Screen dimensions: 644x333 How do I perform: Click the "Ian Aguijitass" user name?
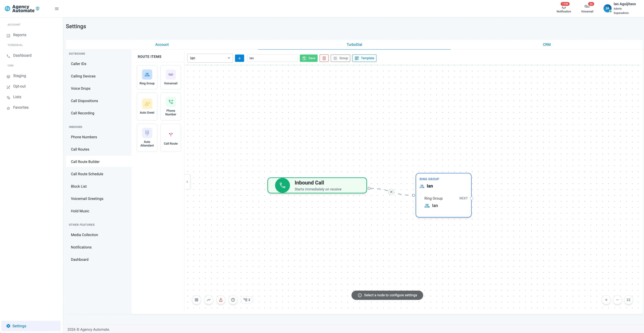click(x=625, y=4)
